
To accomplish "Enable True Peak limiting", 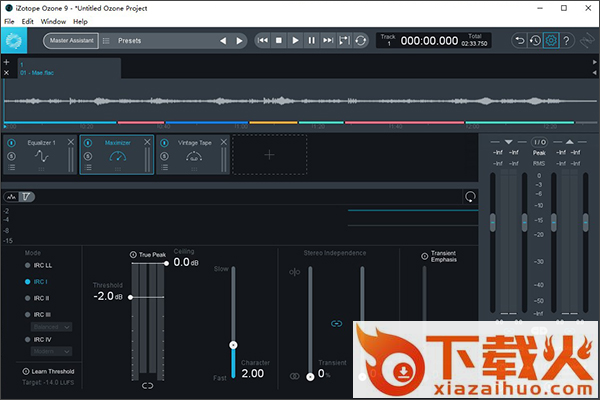I will click(133, 255).
